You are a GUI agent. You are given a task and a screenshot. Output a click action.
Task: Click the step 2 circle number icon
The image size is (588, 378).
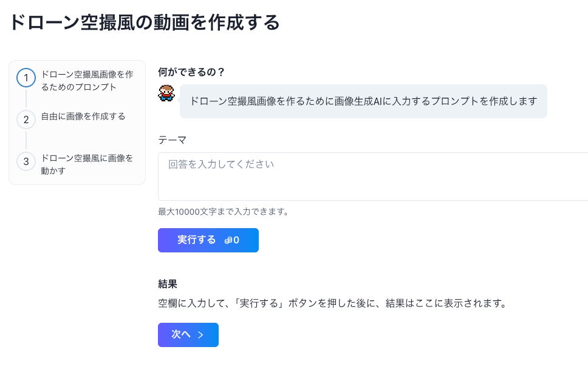click(26, 120)
